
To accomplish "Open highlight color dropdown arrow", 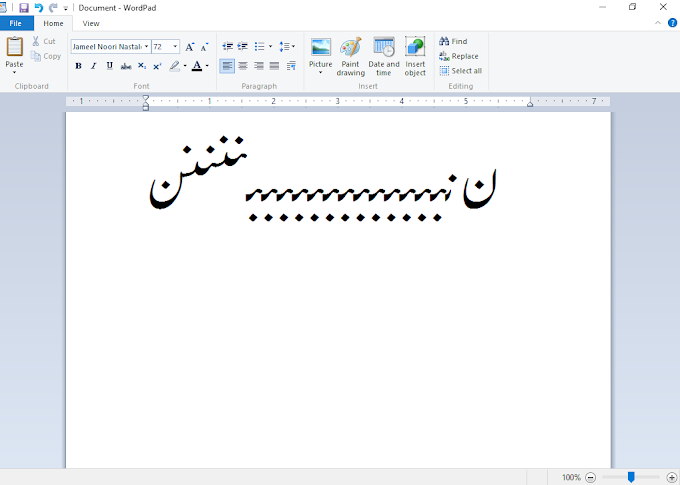I will click(x=185, y=66).
